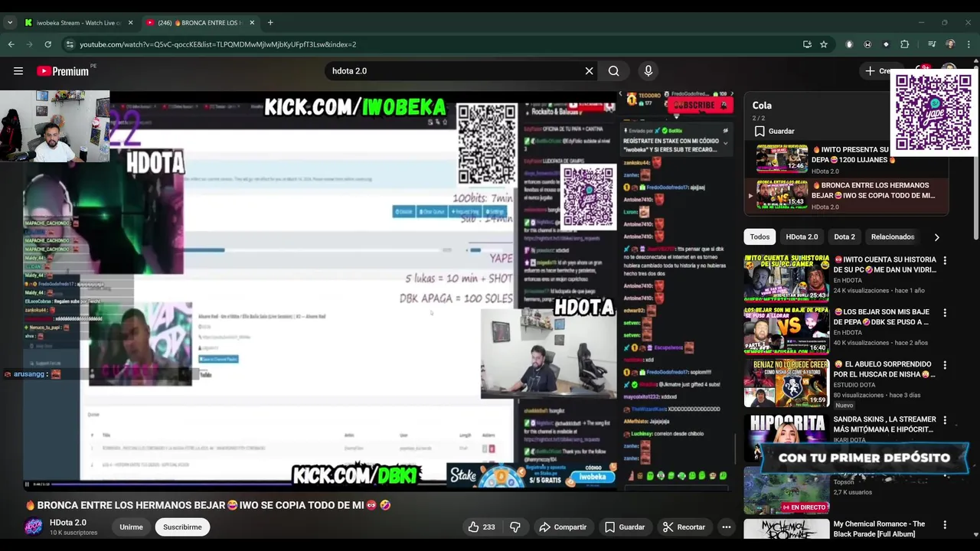This screenshot has width=980, height=551.
Task: Open SANDRA SKINS video title
Action: coord(884,424)
